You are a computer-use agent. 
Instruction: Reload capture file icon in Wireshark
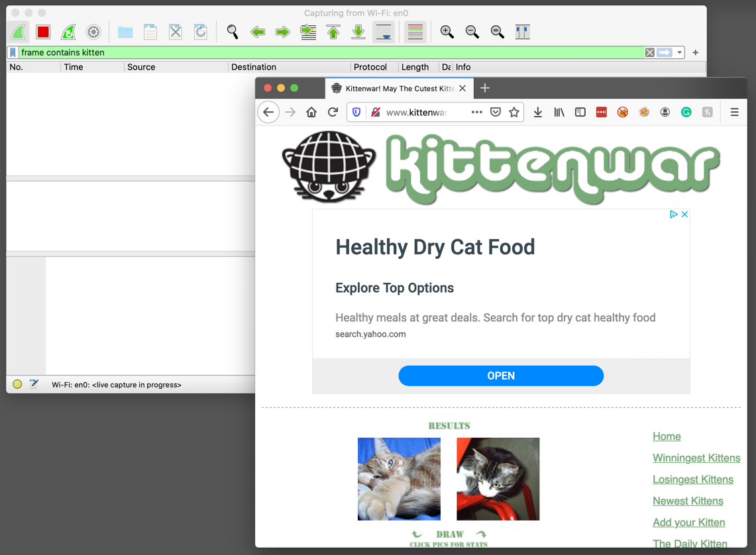tap(201, 32)
